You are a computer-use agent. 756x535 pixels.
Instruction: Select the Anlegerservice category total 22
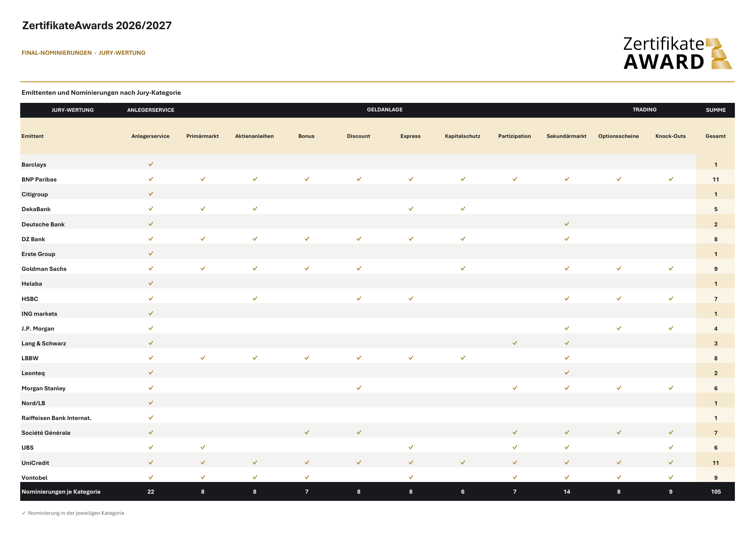151,492
